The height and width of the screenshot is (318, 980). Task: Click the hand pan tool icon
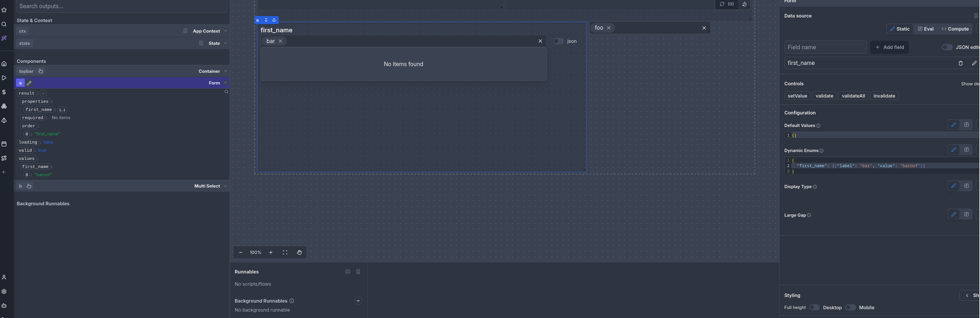click(300, 253)
